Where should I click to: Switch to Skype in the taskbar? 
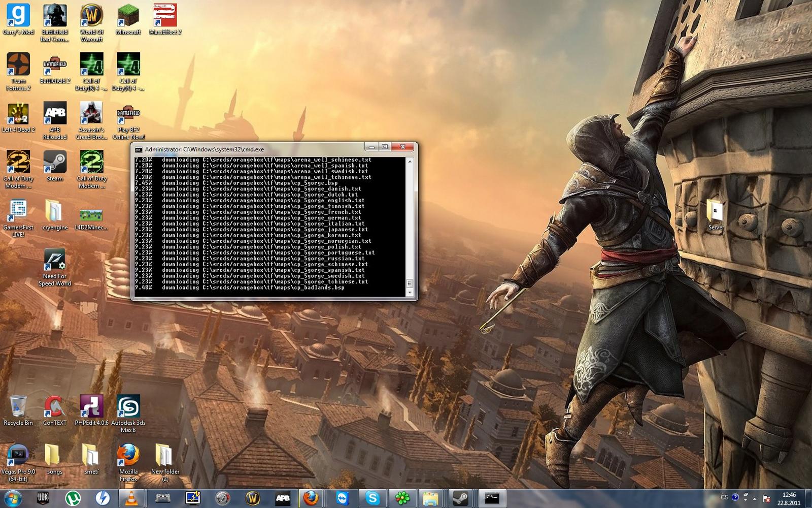click(373, 498)
